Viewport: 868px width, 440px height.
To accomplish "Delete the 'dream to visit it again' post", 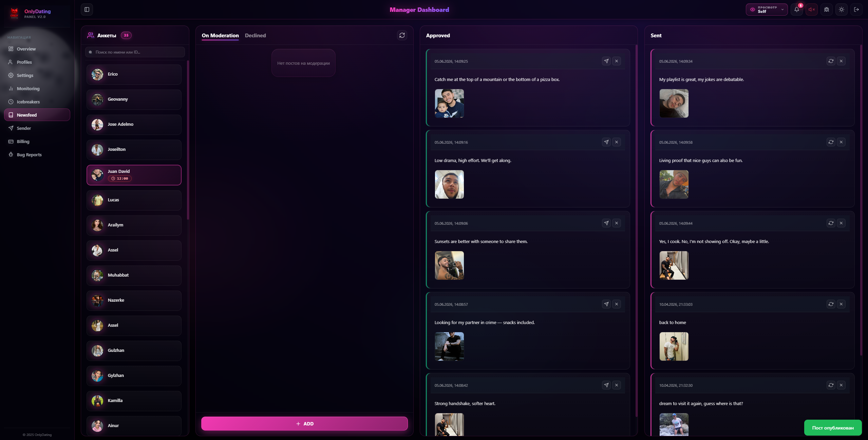I will (x=841, y=385).
